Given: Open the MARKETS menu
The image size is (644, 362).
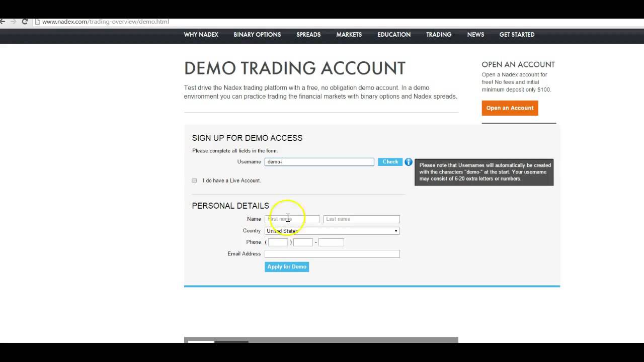Looking at the screenshot, I should pos(349,35).
